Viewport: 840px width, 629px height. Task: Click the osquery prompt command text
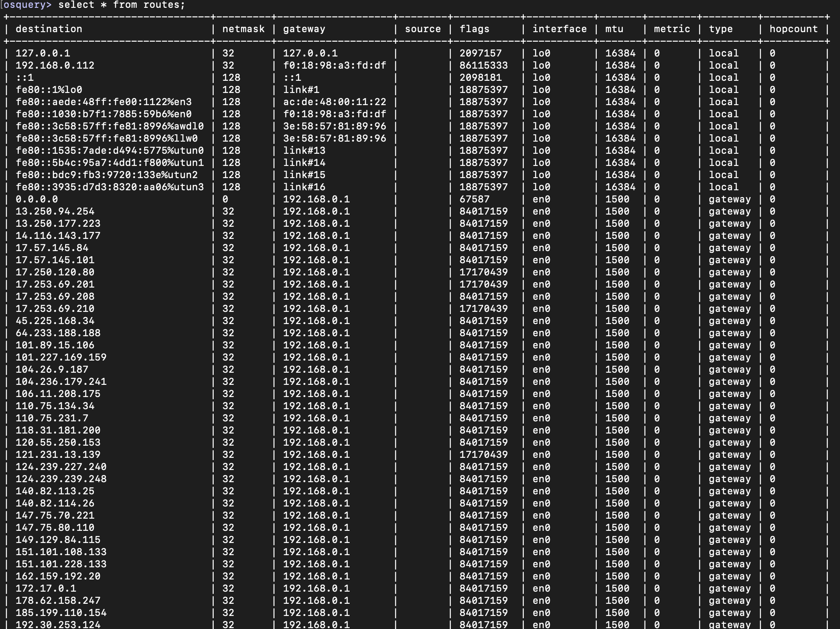click(x=122, y=5)
